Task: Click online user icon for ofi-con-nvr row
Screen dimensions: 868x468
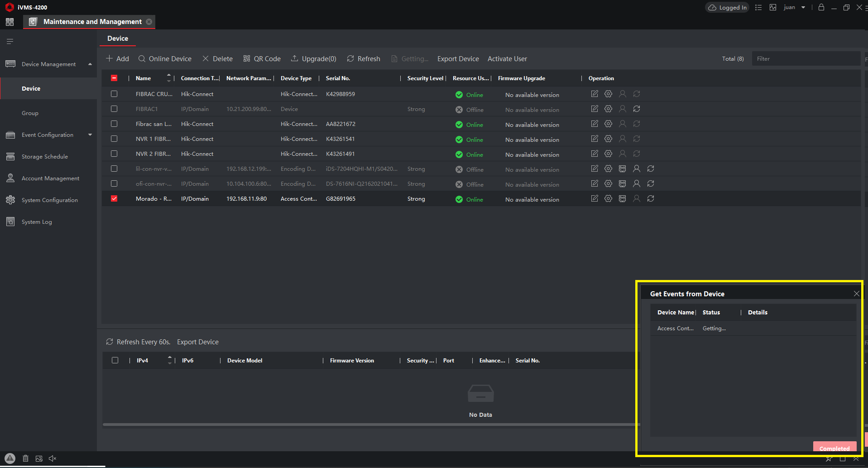Action: point(637,184)
